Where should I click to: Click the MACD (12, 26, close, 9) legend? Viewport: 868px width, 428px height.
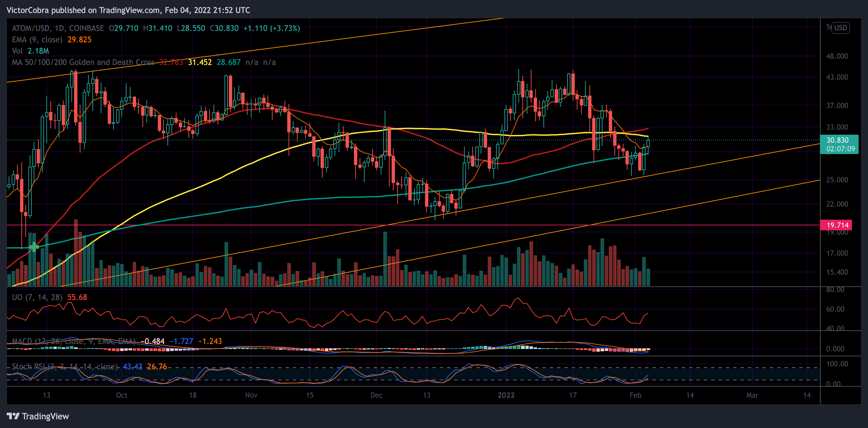tap(74, 341)
